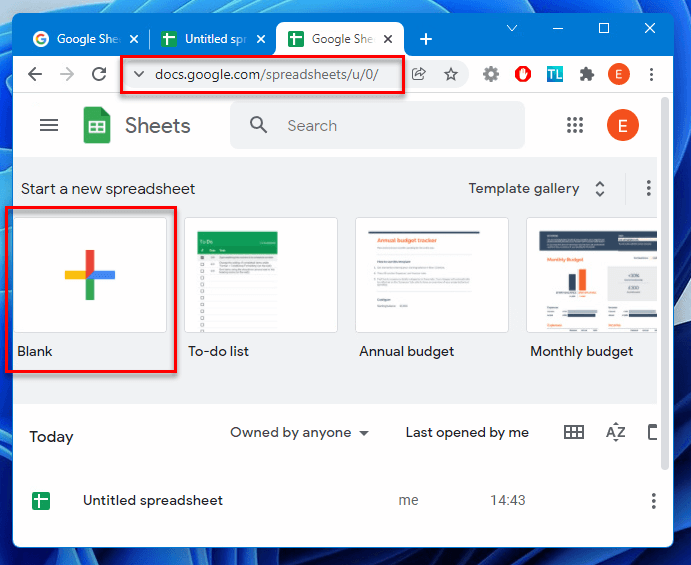
Task: Open Chrome's three-dot menu
Action: pos(651,74)
